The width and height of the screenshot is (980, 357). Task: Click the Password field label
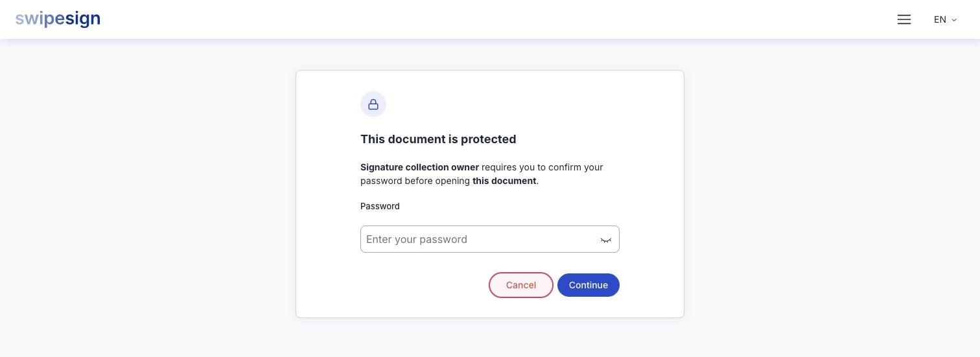(x=380, y=206)
